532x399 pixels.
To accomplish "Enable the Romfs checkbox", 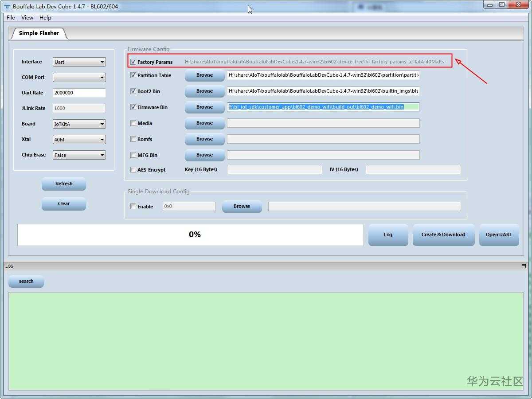I will click(133, 139).
